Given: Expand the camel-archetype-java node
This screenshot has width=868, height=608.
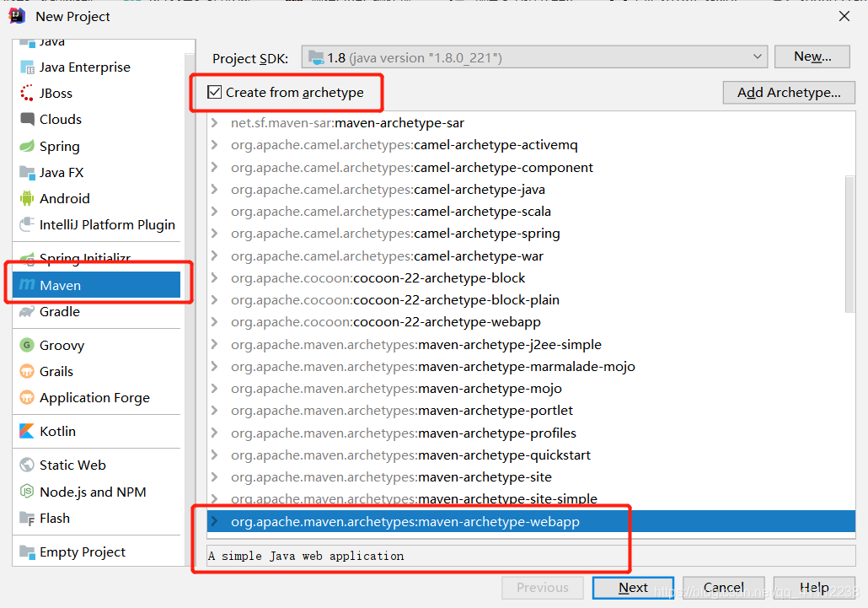Looking at the screenshot, I should click(215, 190).
